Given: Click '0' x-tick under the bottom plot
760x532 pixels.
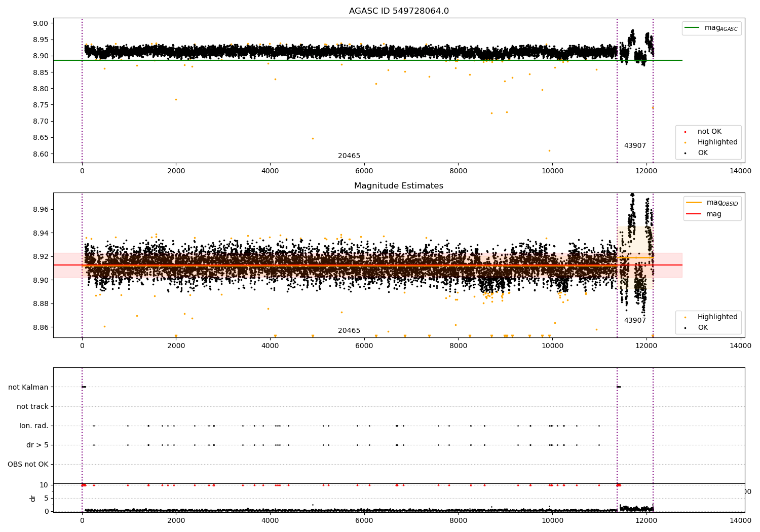Looking at the screenshot, I should [x=82, y=520].
